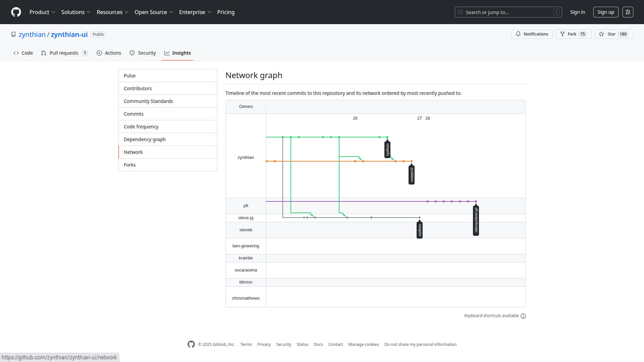Open the Actions tab

pyautogui.click(x=109, y=53)
